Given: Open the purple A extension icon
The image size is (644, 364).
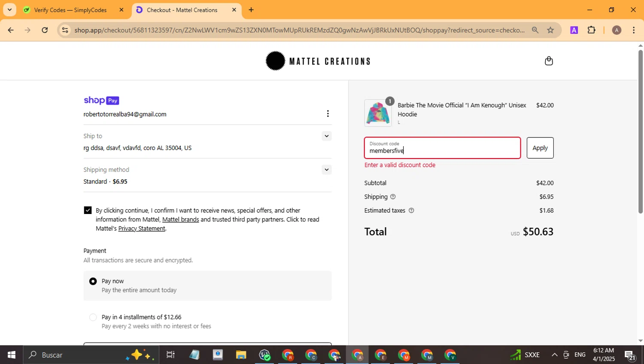Looking at the screenshot, I should click(x=574, y=30).
